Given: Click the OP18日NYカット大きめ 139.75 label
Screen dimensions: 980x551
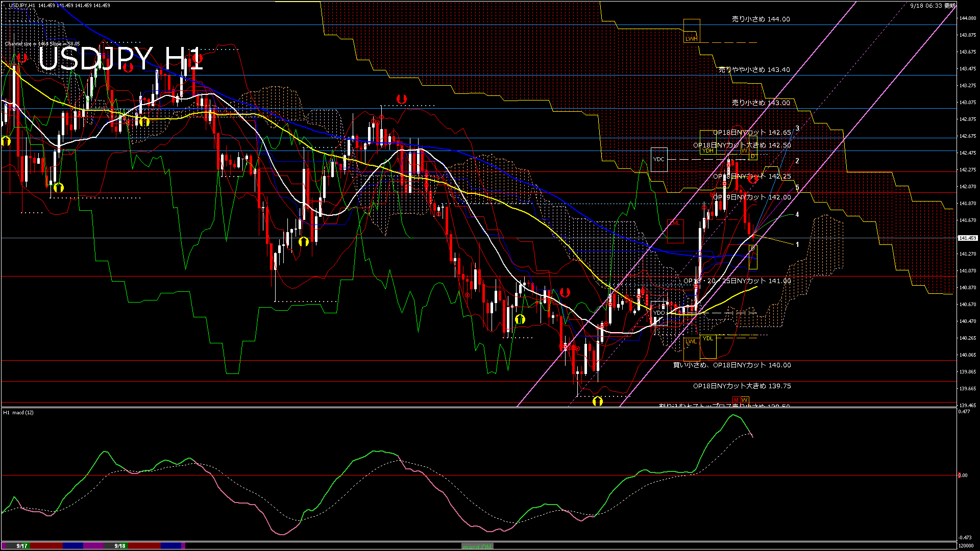Looking at the screenshot, I should click(742, 386).
